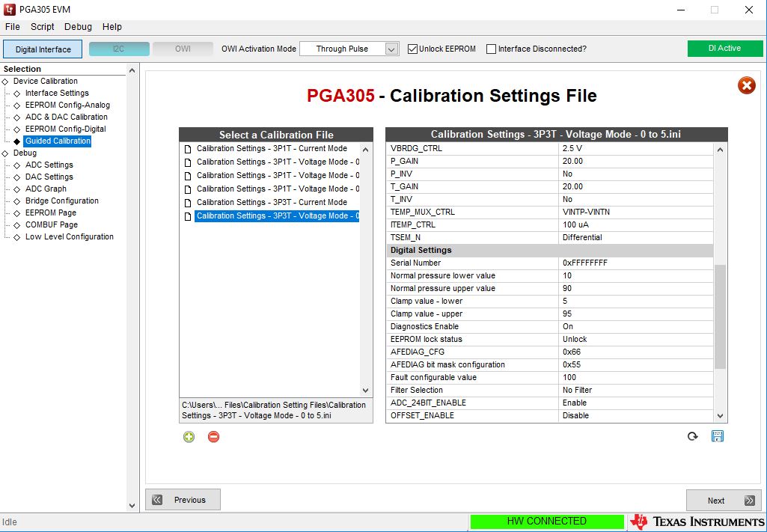Image resolution: width=767 pixels, height=532 pixels.
Task: Select the OWI interface button
Action: point(183,49)
